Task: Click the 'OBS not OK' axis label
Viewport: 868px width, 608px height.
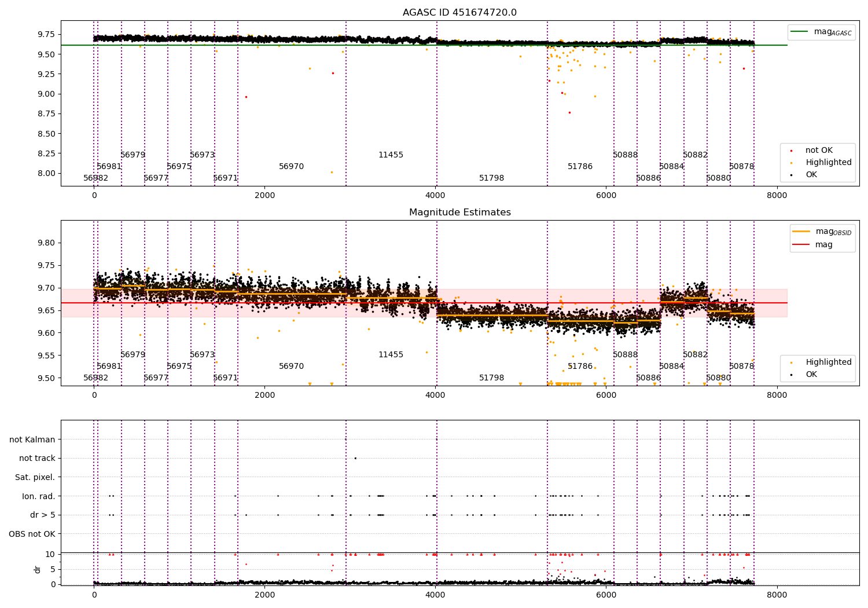Action: 32,534
